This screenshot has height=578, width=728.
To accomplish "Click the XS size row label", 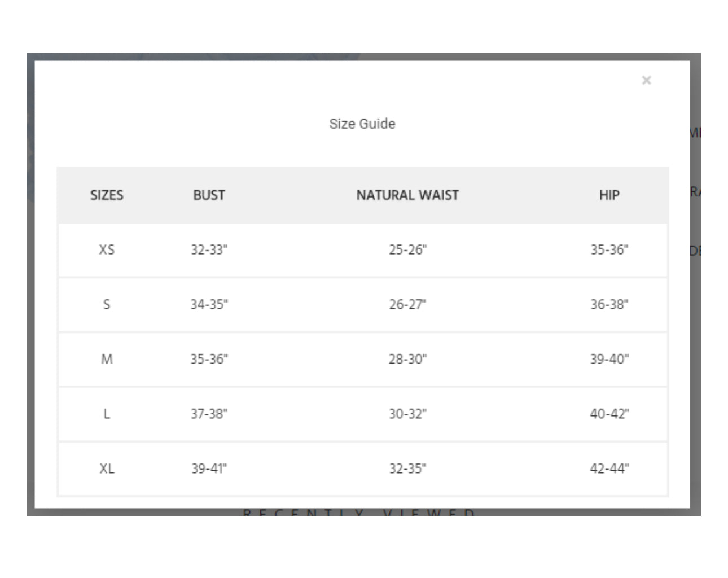I will click(107, 249).
